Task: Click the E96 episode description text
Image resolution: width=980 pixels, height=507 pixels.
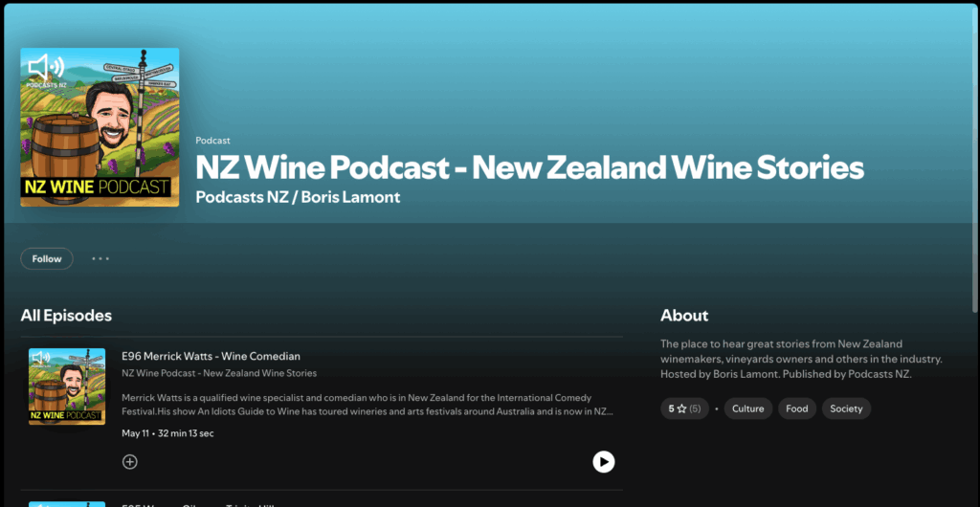Action: 367,406
